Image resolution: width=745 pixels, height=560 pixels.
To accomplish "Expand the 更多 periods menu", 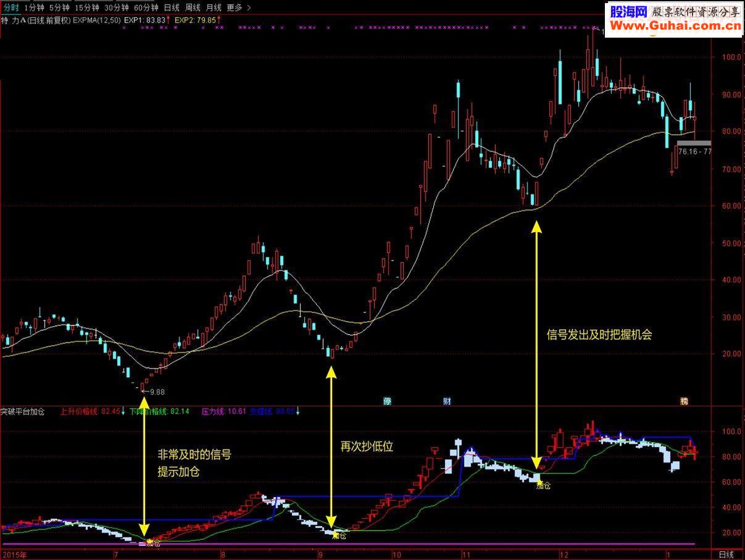I will (x=238, y=7).
